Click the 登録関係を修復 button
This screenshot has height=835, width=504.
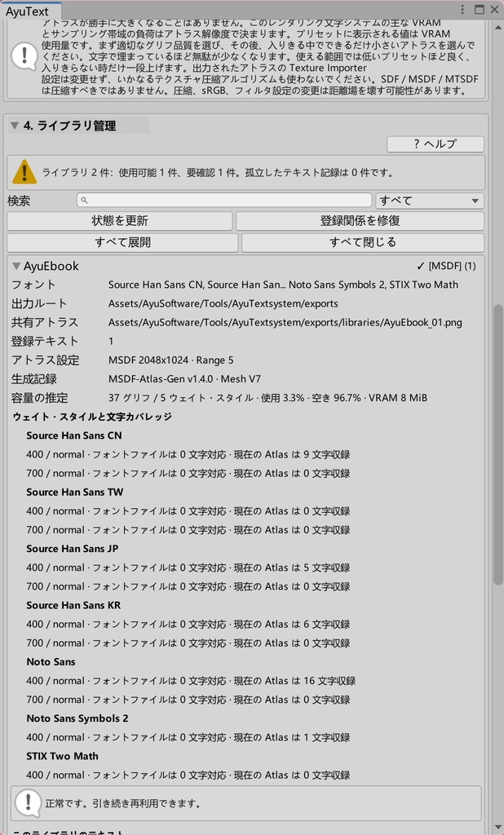point(360,221)
